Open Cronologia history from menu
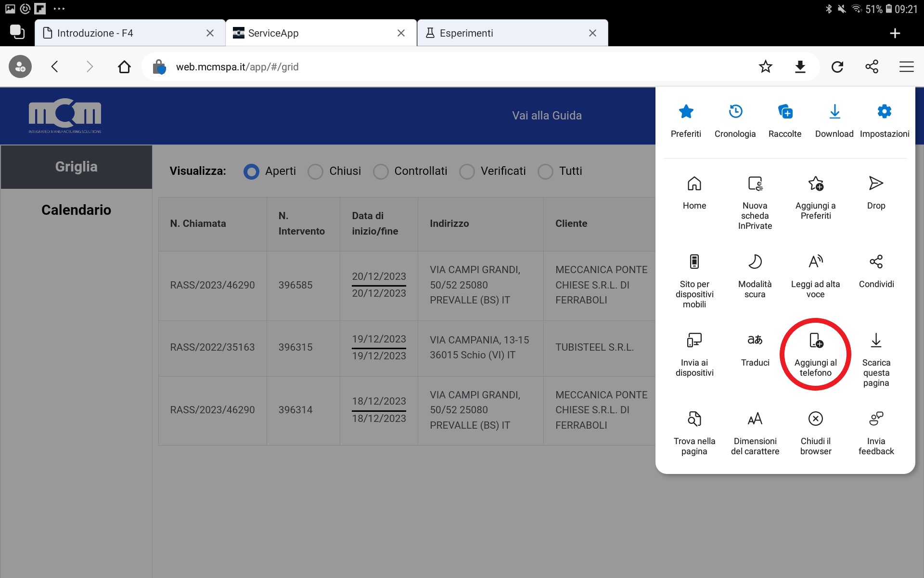The image size is (924, 578). pyautogui.click(x=735, y=120)
